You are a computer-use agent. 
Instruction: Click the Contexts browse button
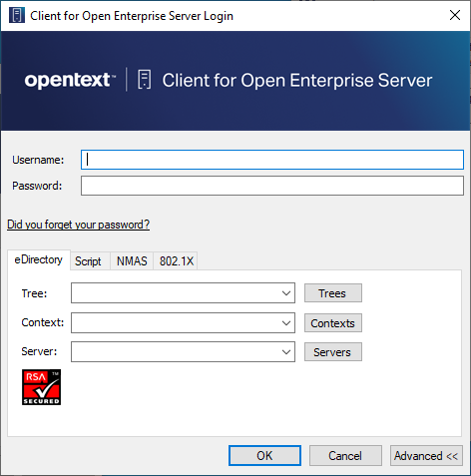coord(333,322)
